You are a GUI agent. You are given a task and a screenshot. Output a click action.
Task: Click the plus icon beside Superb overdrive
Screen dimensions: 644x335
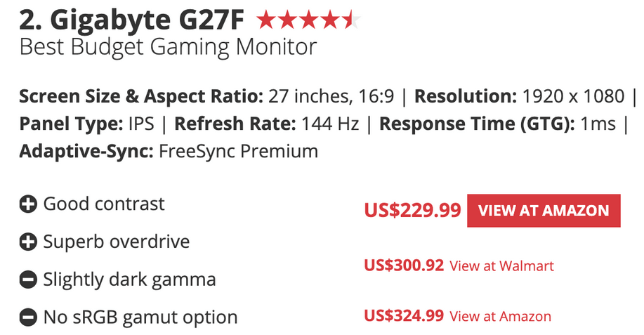(28, 242)
